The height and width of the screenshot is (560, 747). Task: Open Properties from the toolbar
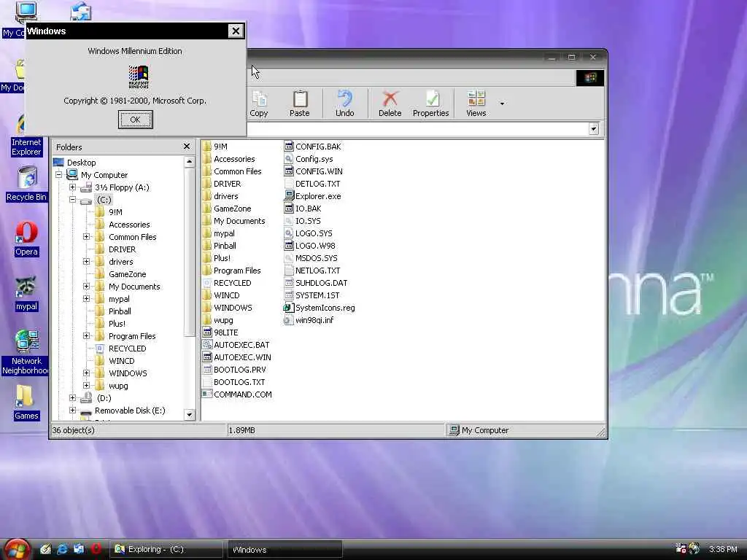tap(430, 104)
